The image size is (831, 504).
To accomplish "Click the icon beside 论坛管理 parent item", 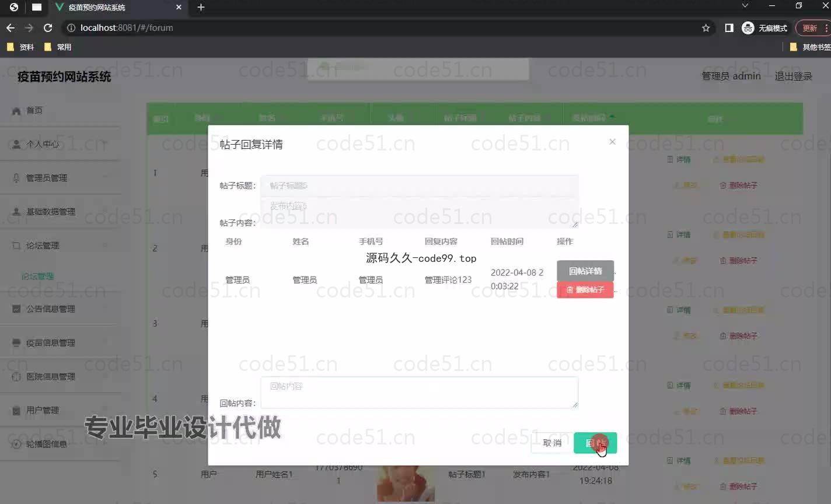I will [16, 246].
